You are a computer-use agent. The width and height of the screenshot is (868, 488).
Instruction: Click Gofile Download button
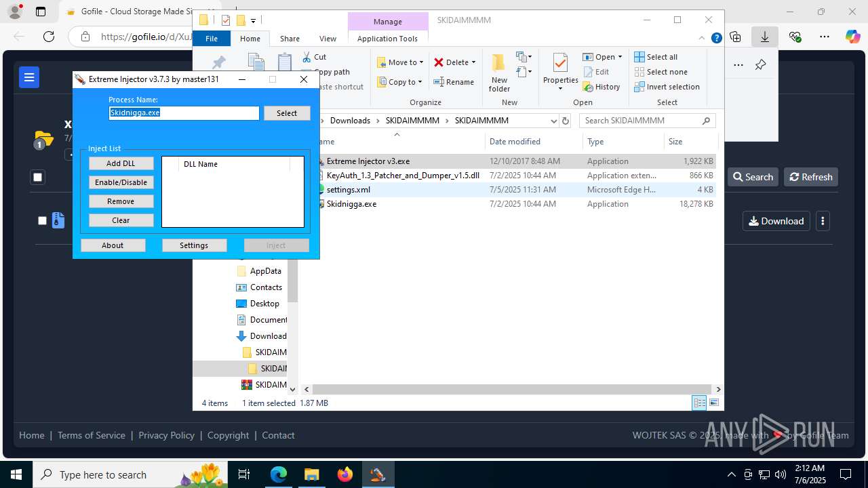776,221
